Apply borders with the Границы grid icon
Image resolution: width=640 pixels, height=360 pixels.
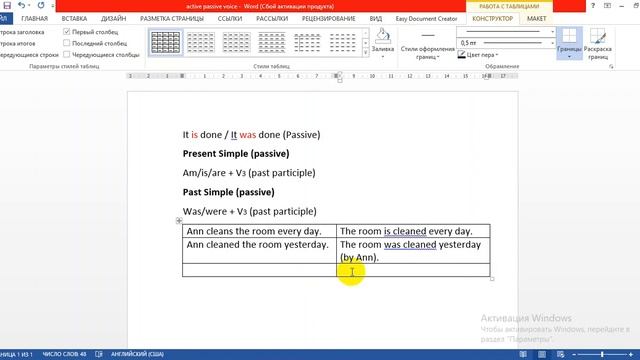pos(569,36)
